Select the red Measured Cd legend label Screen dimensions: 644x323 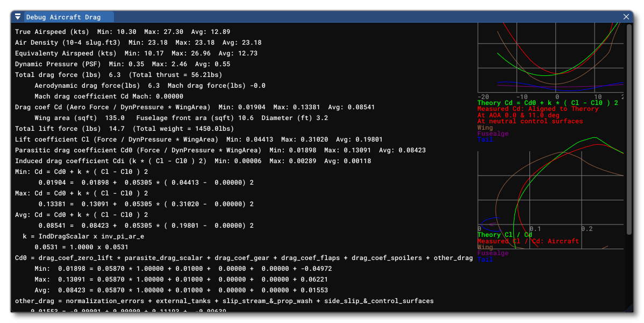[x=538, y=109]
